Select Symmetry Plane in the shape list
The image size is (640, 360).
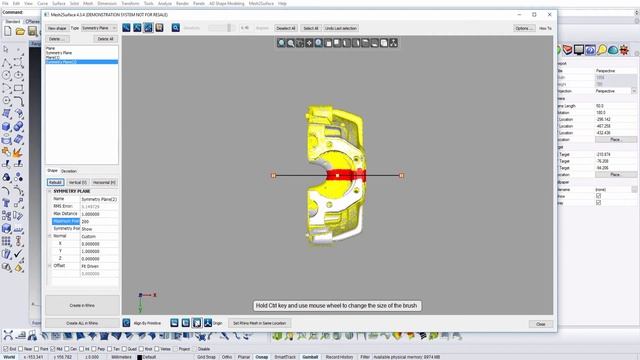coord(59,53)
